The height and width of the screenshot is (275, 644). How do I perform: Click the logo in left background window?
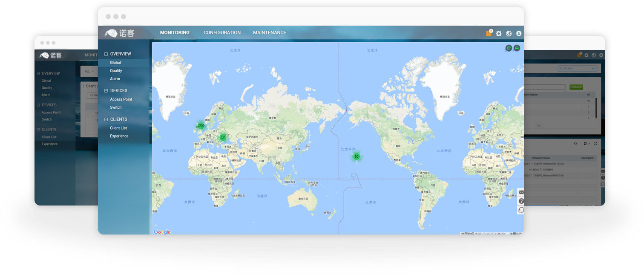[x=51, y=55]
